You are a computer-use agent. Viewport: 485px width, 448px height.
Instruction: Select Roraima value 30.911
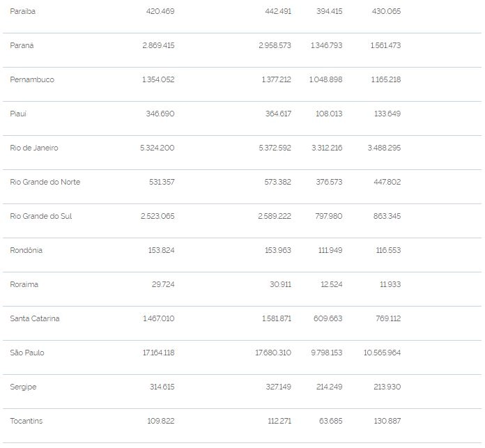(280, 284)
